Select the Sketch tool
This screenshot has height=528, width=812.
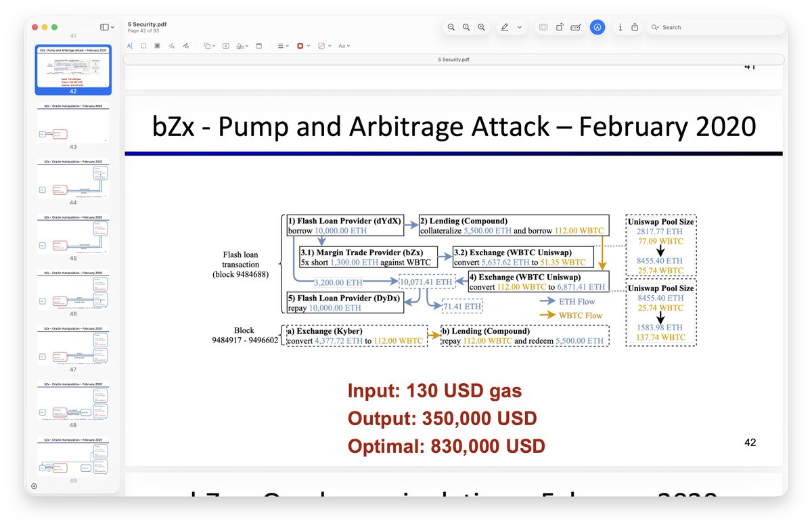click(172, 46)
